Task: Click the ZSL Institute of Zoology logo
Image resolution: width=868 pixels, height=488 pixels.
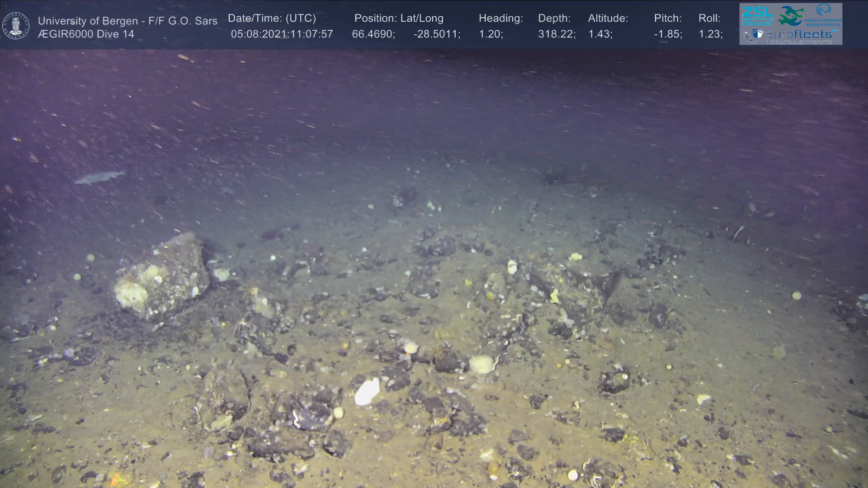Action: pos(757,16)
